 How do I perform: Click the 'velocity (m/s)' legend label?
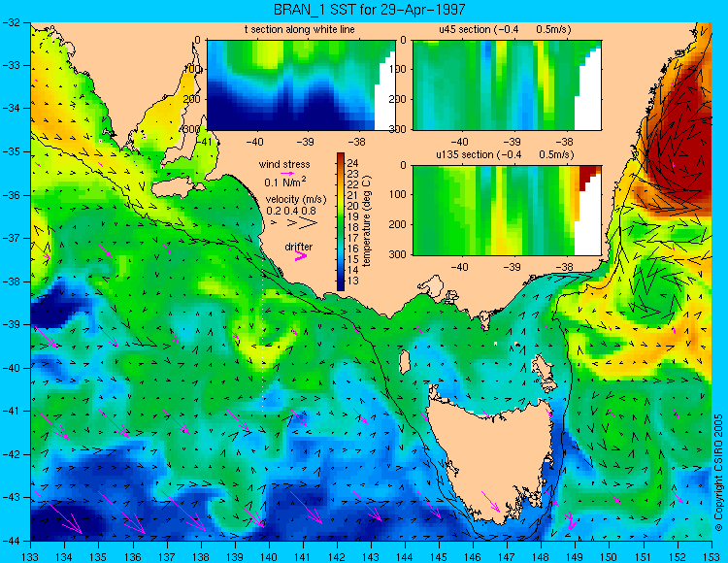click(x=296, y=200)
